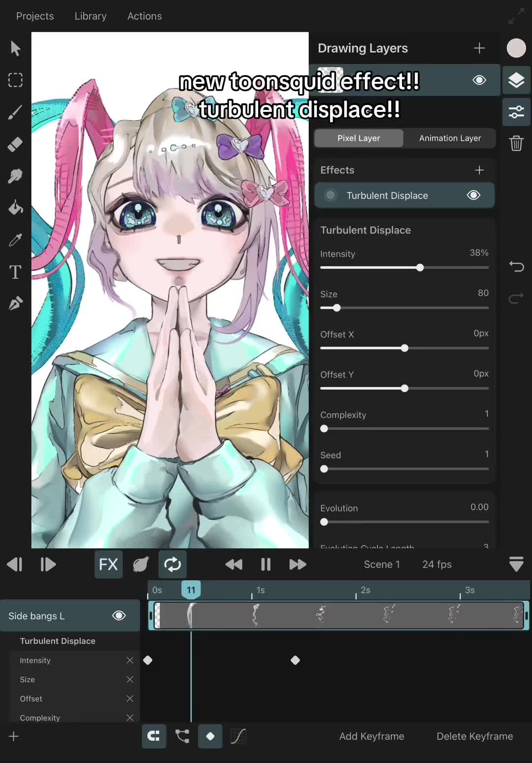This screenshot has width=532, height=763.
Task: Toggle Side bangs L layer visibility
Action: pyautogui.click(x=119, y=616)
